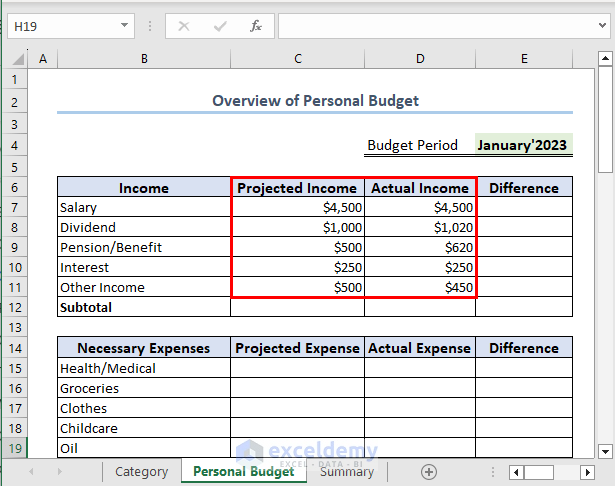The image size is (615, 486).
Task: Select the Groceries cell
Action: (144, 388)
